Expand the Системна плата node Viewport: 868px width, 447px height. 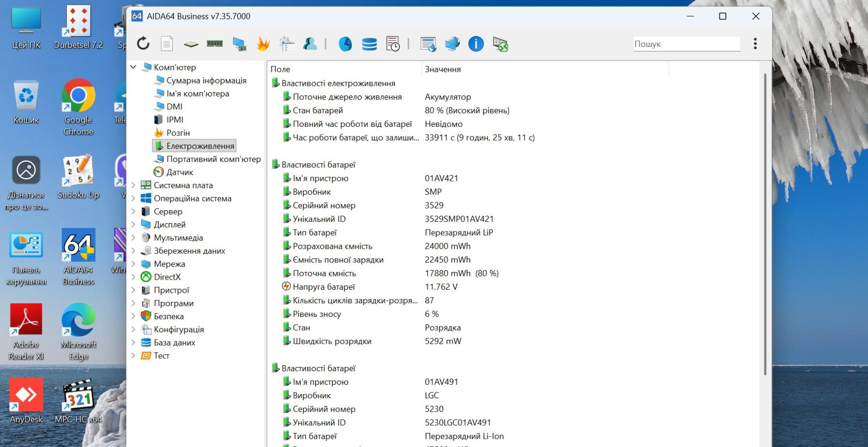pos(134,185)
